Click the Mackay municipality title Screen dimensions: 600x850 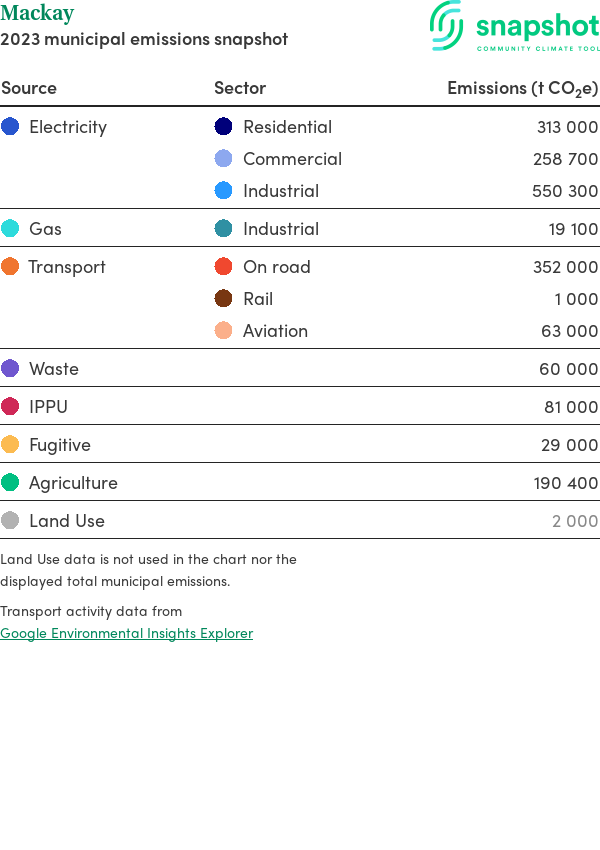37,14
